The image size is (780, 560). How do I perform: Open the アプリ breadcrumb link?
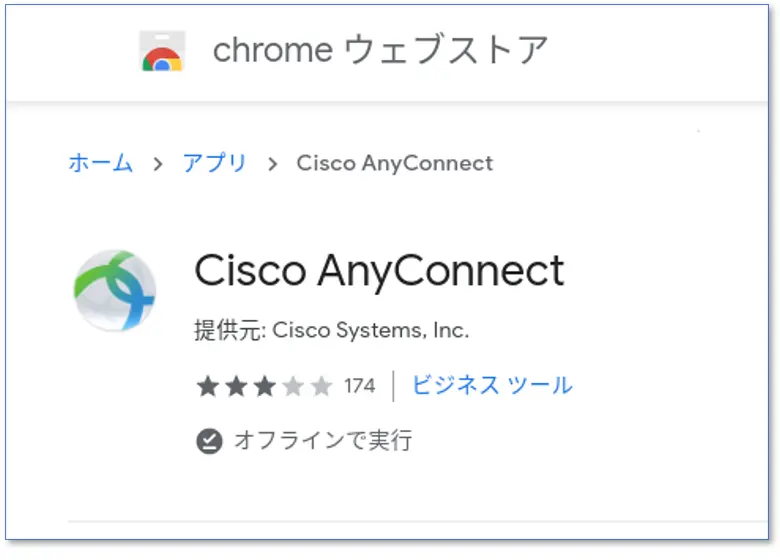tap(214, 163)
